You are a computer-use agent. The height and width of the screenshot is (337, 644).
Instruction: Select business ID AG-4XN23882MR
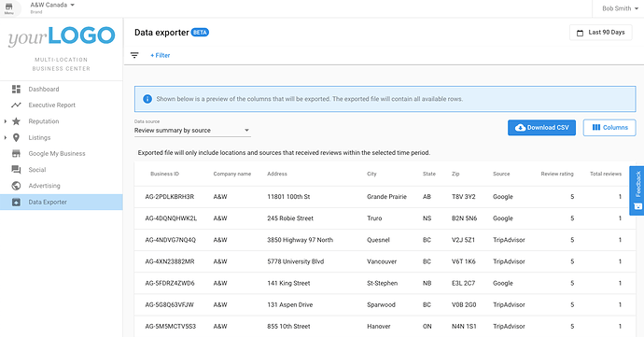170,261
